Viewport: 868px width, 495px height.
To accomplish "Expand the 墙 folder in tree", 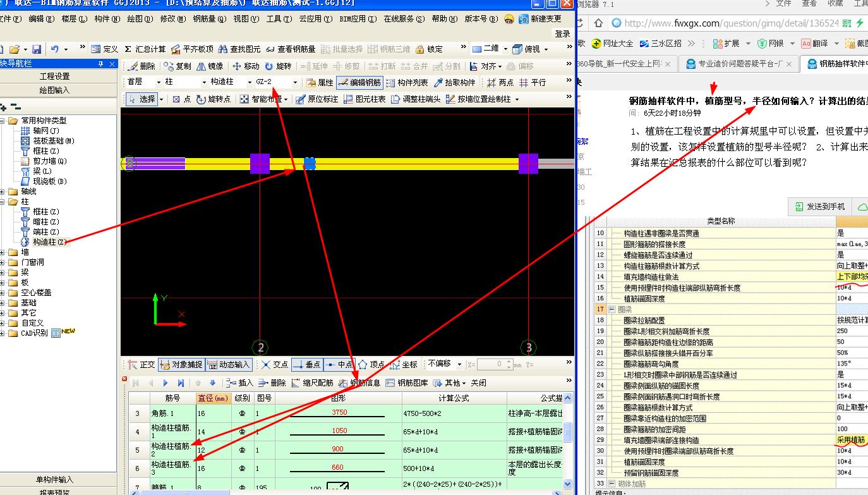I will (3, 252).
